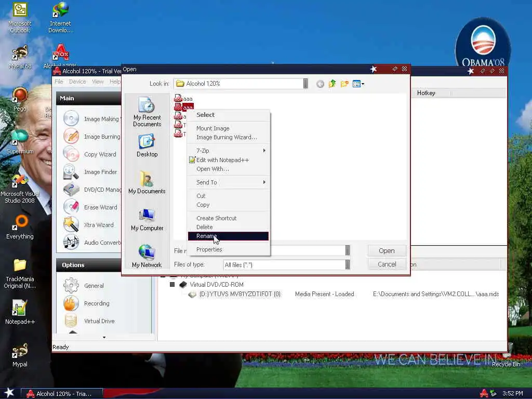Open Supermium desktop icon
The image size is (532, 399).
(x=20, y=142)
